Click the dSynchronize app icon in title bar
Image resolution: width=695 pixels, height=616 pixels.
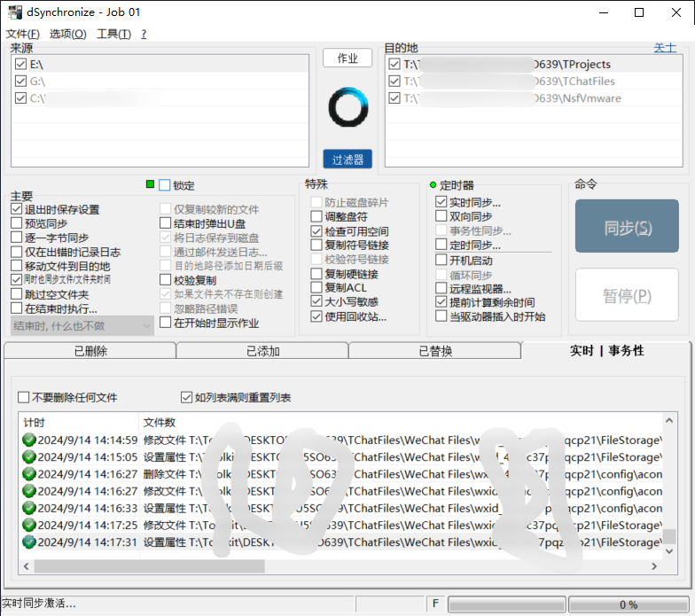pos(14,12)
